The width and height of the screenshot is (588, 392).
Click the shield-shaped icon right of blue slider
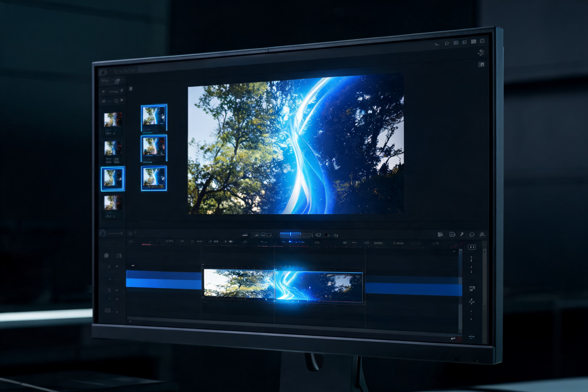318,235
